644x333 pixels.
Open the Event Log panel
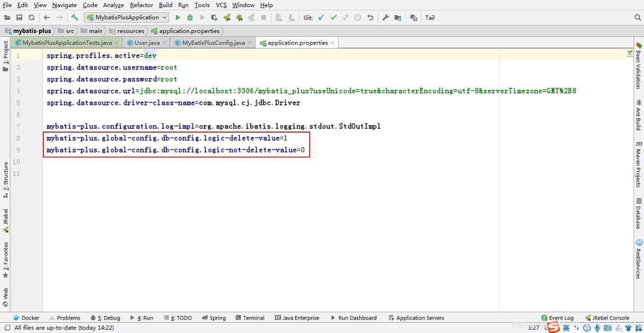(x=558, y=318)
